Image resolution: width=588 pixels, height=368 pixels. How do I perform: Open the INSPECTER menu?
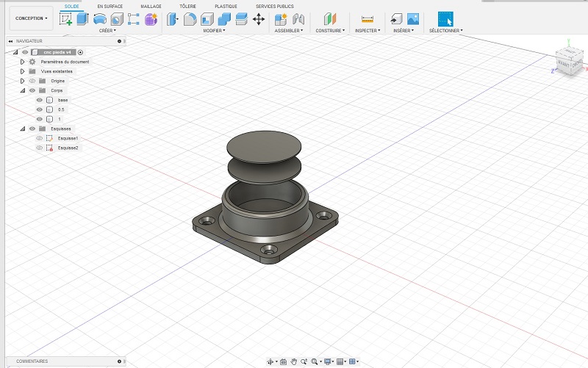point(367,31)
